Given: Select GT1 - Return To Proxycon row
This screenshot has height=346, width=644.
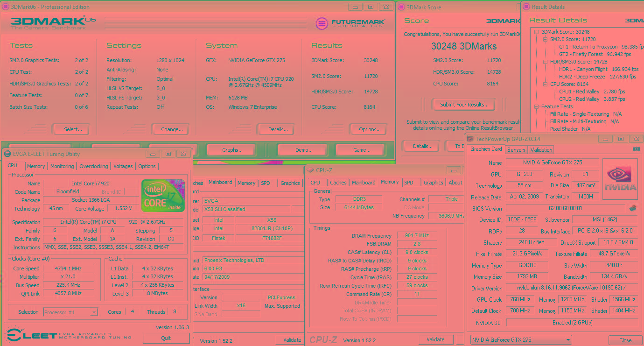Looking at the screenshot, I should pyautogui.click(x=602, y=47).
